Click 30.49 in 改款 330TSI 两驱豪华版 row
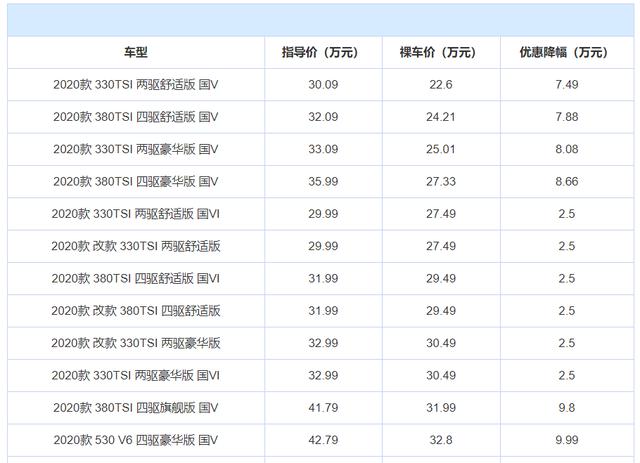This screenshot has height=463, width=640. [x=441, y=343]
